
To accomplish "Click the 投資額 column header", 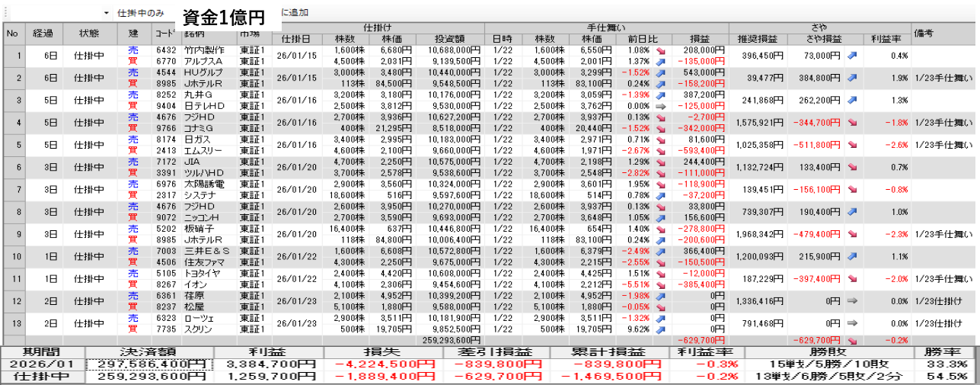I will tap(454, 39).
